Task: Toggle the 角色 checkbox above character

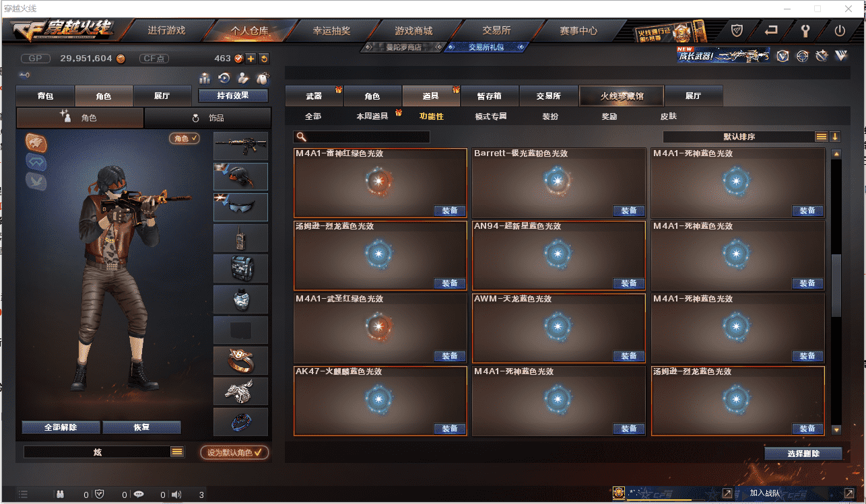Action: tap(185, 138)
